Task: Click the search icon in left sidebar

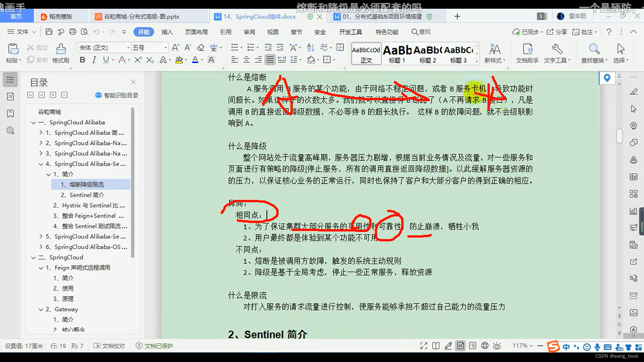Action: (x=10, y=130)
